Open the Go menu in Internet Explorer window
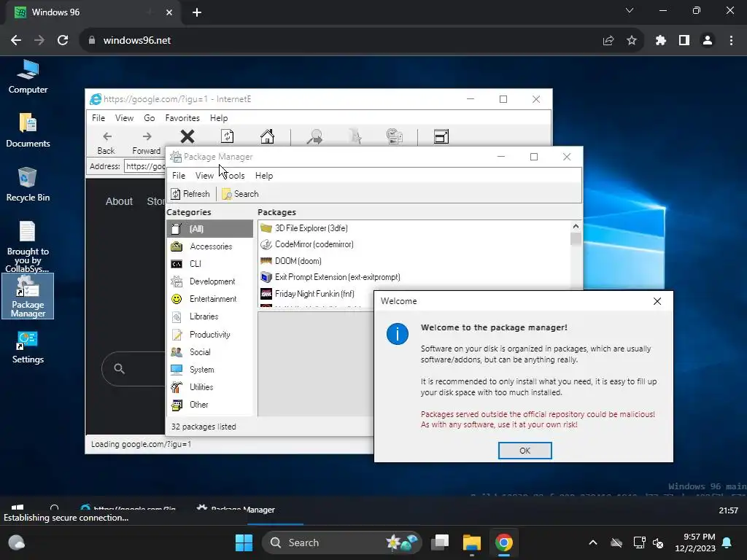Screen dimensions: 747x560 pos(150,118)
